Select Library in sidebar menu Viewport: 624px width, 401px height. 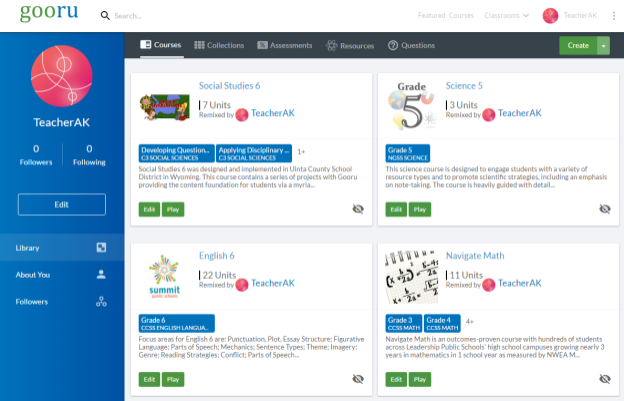click(62, 247)
